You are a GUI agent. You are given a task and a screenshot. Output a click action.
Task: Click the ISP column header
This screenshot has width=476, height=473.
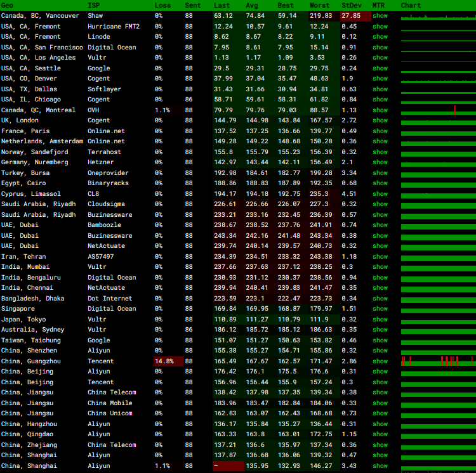(93, 6)
